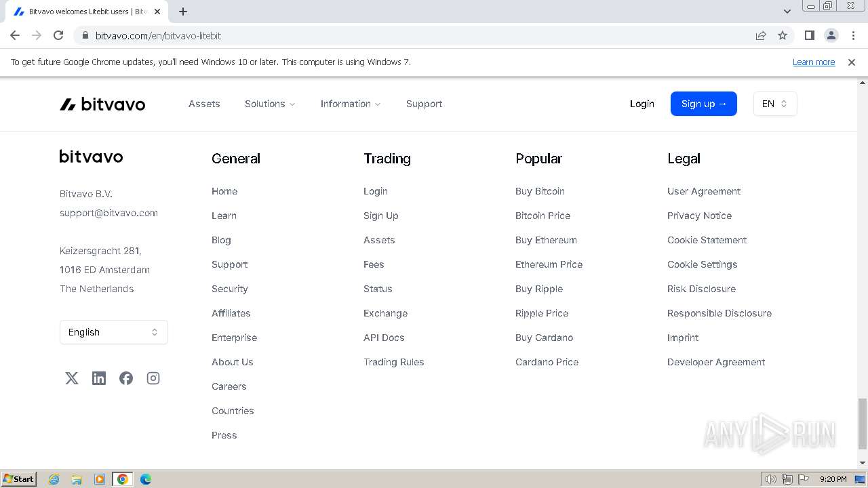Image resolution: width=868 pixels, height=488 pixels.
Task: Open Bitvavo's X (Twitter) profile icon
Action: (72, 378)
